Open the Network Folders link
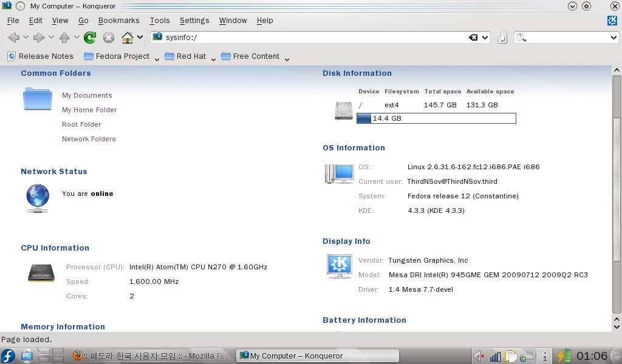Screen dimensions: 622x364 coord(89,139)
